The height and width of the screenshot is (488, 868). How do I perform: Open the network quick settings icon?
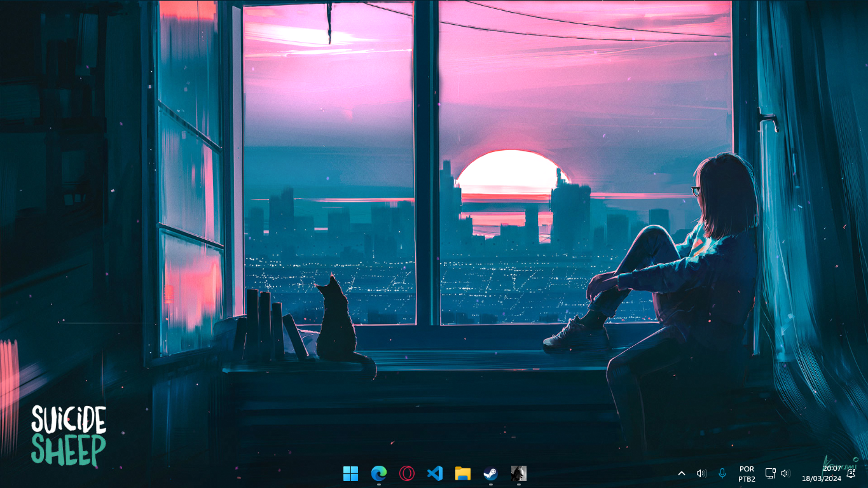pos(770,473)
